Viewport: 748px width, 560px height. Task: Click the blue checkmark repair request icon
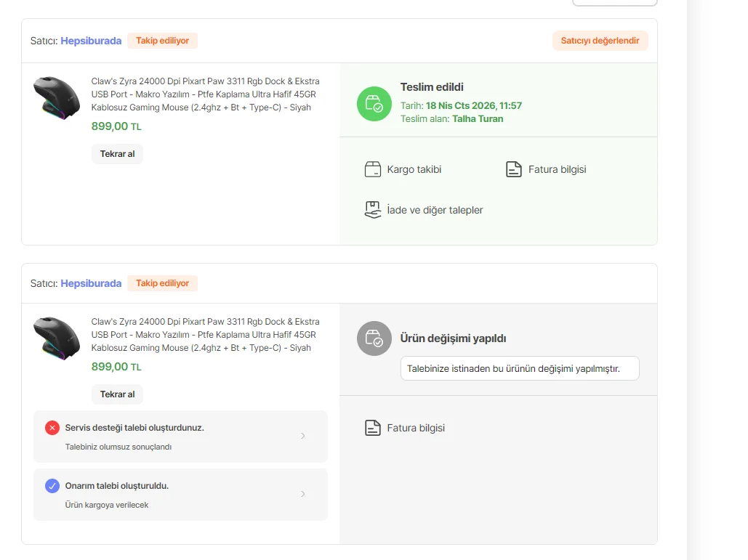52,486
